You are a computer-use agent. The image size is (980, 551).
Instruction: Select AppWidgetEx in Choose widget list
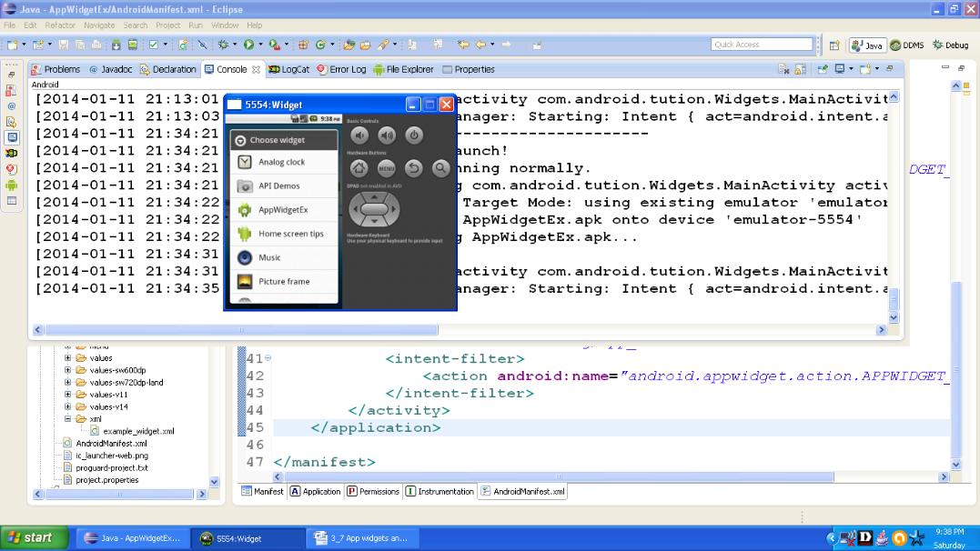pyautogui.click(x=284, y=210)
